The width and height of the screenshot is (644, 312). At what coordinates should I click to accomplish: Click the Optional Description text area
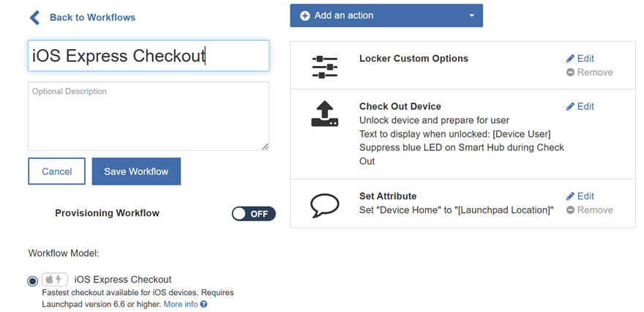(149, 116)
